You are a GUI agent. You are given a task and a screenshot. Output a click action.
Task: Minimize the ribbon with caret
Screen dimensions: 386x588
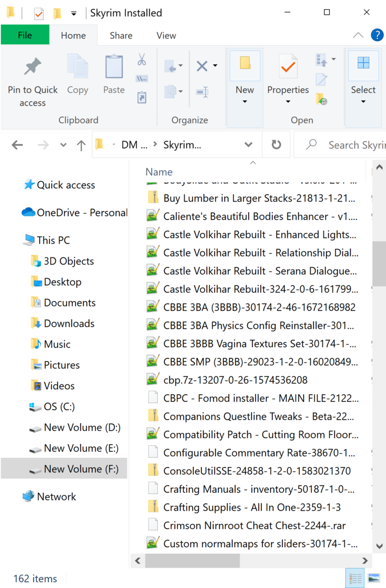coord(358,35)
